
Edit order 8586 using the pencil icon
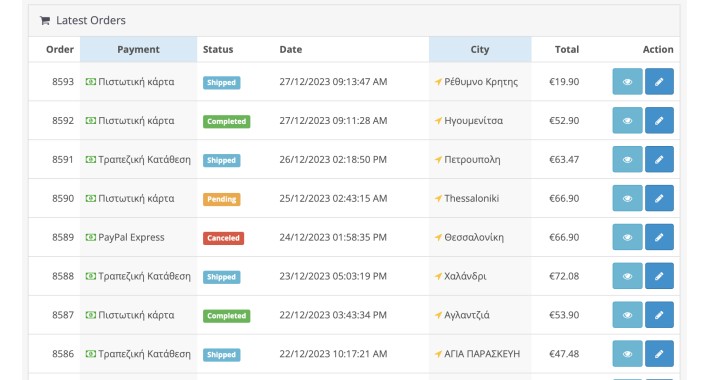(x=659, y=354)
